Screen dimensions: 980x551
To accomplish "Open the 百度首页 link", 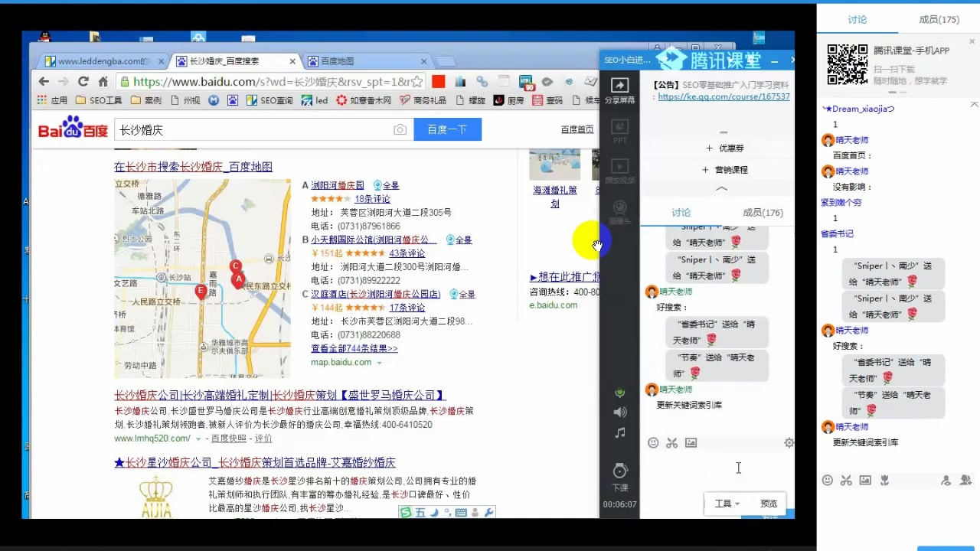I will click(577, 129).
